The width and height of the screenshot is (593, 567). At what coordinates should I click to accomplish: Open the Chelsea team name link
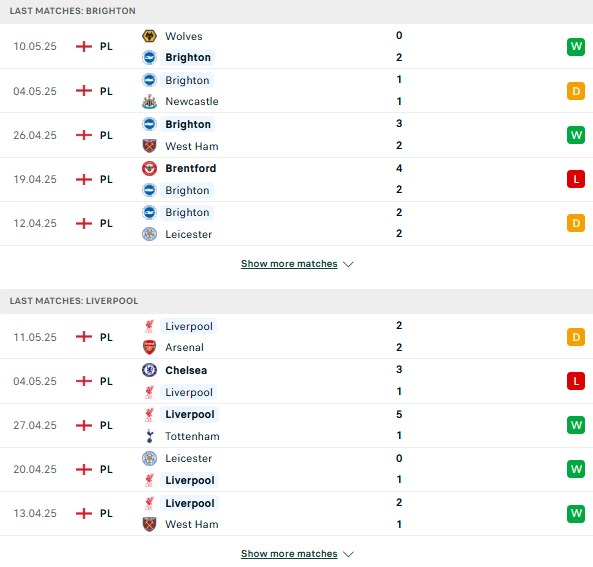tap(186, 370)
